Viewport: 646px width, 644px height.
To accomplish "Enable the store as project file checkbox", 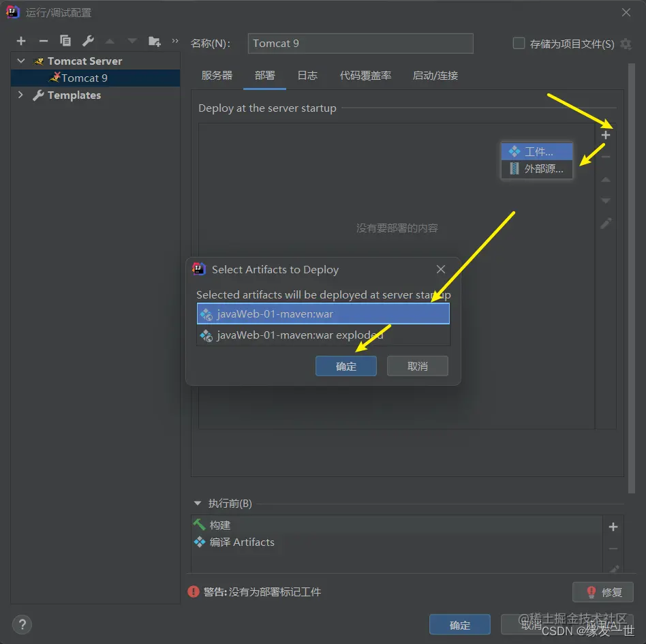I will (519, 43).
